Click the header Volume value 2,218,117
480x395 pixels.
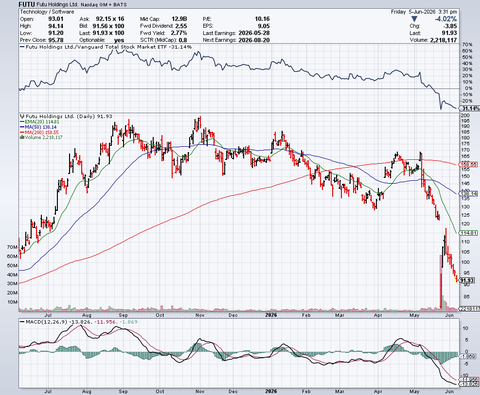[x=443, y=40]
